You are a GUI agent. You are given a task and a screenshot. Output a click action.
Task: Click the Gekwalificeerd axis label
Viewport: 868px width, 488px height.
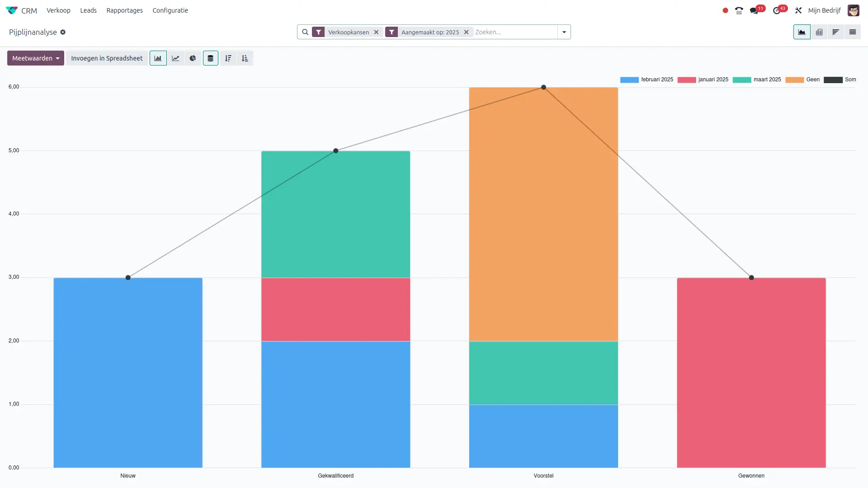pos(336,476)
